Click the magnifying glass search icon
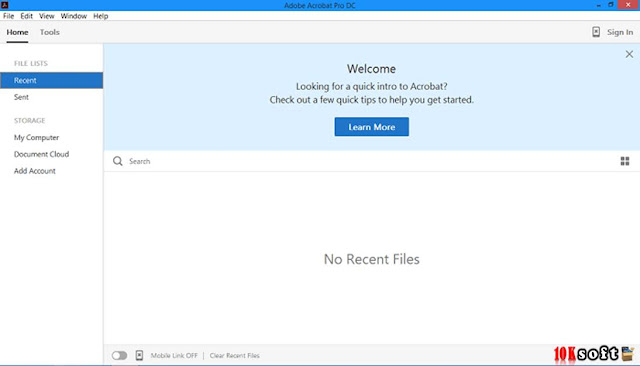The image size is (640, 366). (x=118, y=161)
